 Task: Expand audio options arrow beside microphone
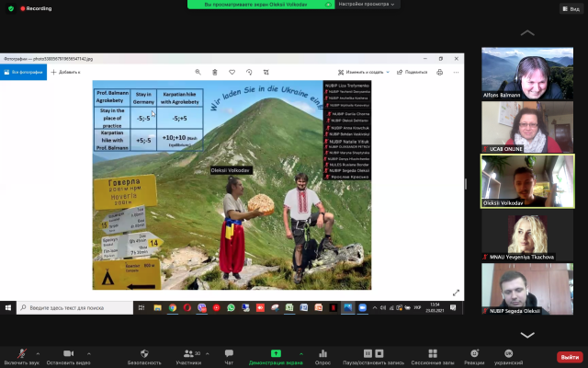pyautogui.click(x=39, y=351)
